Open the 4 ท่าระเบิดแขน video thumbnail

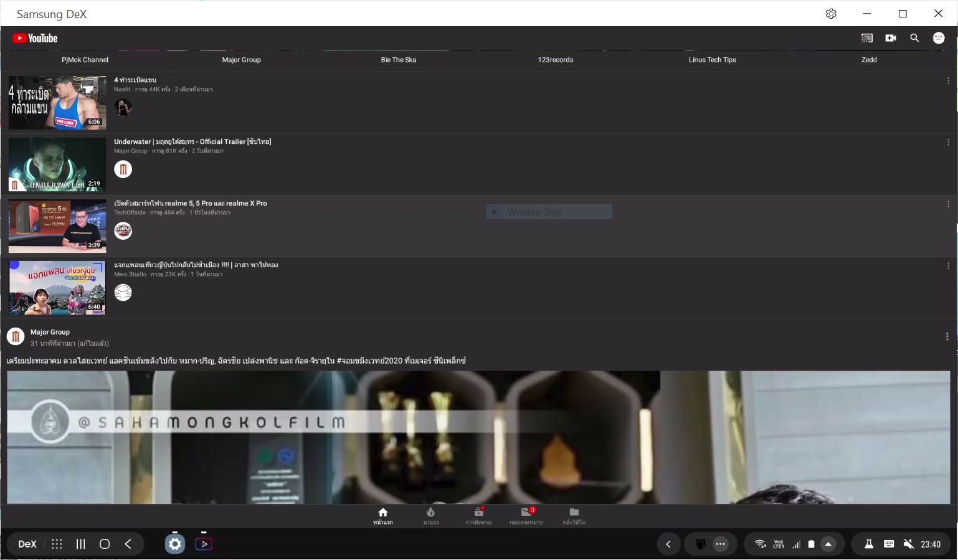click(57, 103)
